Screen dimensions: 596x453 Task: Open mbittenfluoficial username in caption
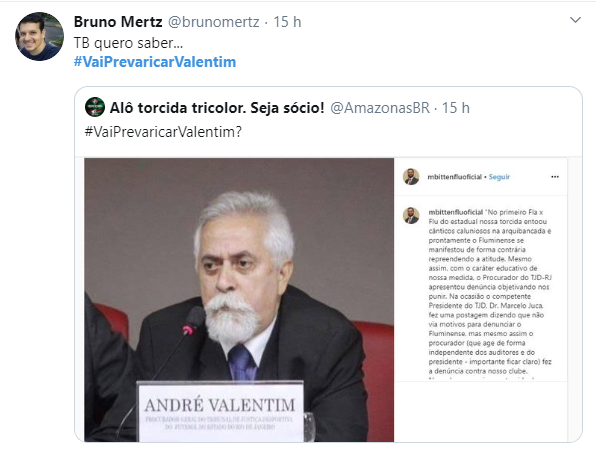coord(455,212)
